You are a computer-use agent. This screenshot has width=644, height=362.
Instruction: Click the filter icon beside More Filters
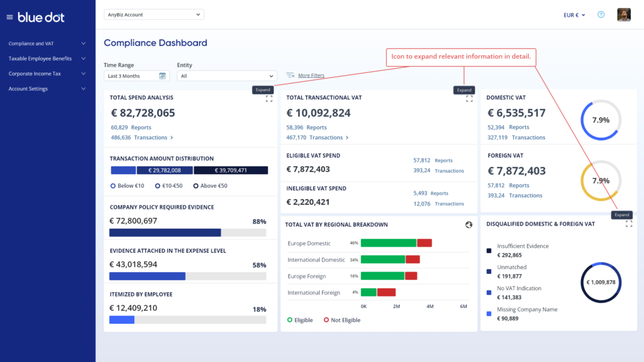click(x=290, y=75)
